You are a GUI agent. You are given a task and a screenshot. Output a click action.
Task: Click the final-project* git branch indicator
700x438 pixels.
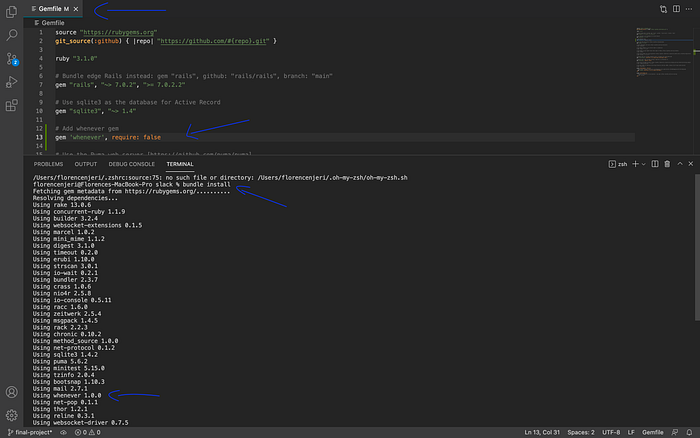click(30, 432)
